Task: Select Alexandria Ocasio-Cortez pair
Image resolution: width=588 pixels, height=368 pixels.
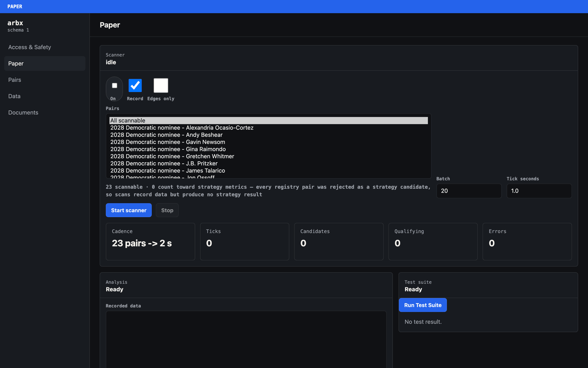Action: [x=269, y=128]
